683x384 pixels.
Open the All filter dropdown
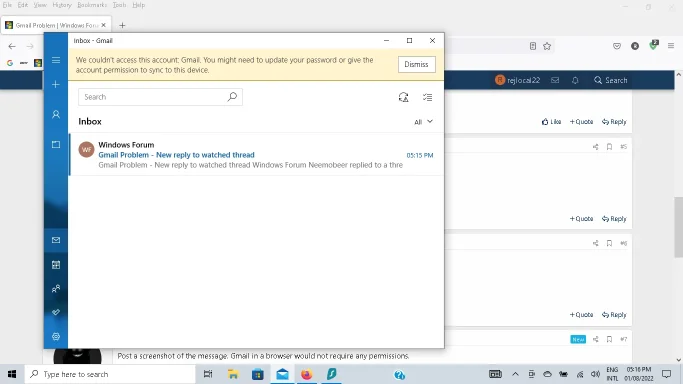click(x=423, y=122)
